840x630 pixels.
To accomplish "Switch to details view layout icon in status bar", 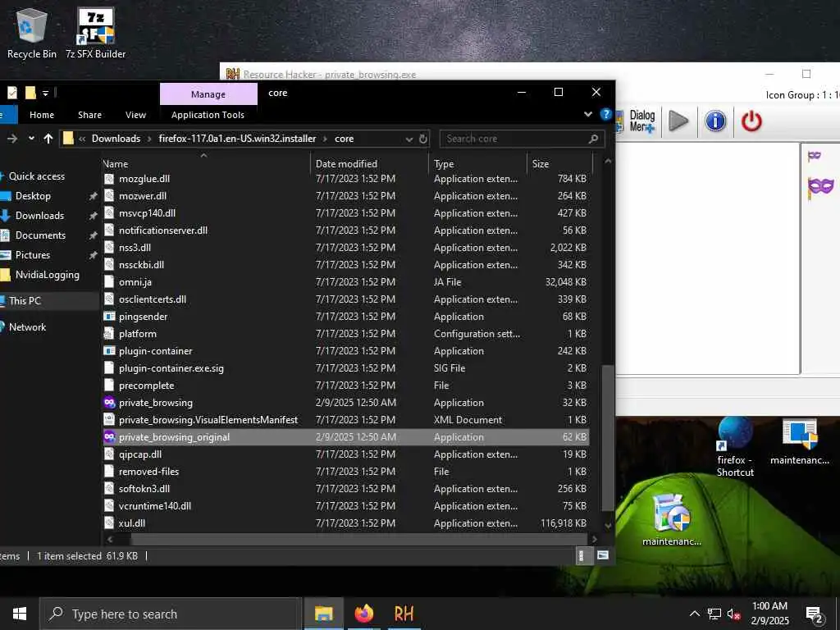I will point(582,555).
